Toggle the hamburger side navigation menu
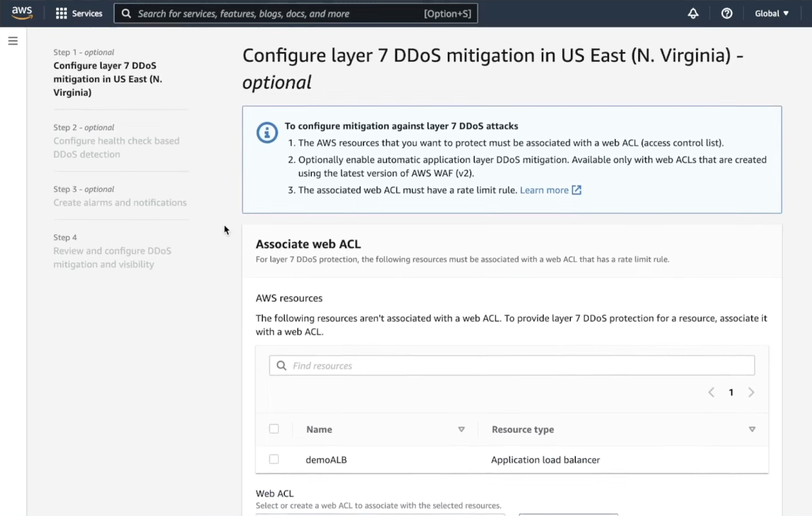The width and height of the screenshot is (812, 516). 13,41
